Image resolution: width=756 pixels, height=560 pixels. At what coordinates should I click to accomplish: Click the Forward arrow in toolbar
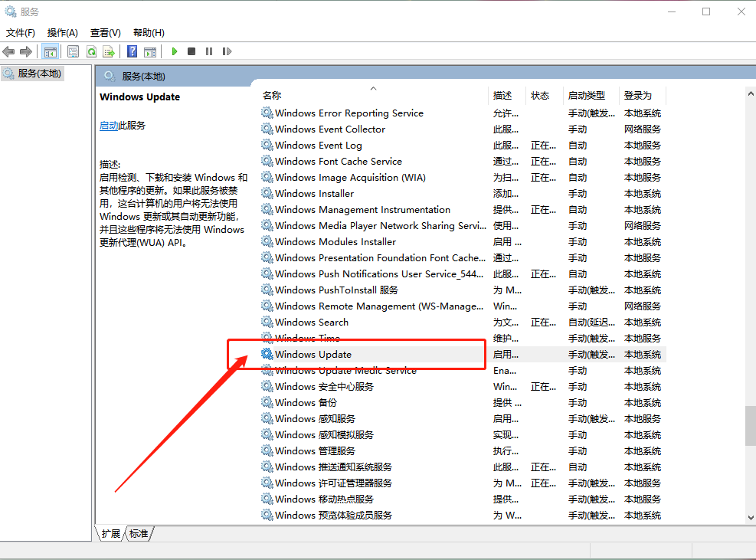[26, 51]
